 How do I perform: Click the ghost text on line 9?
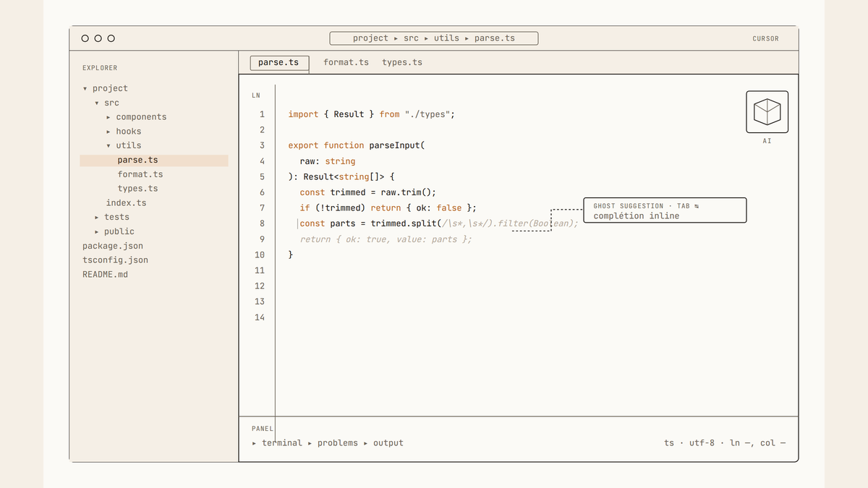click(x=386, y=239)
